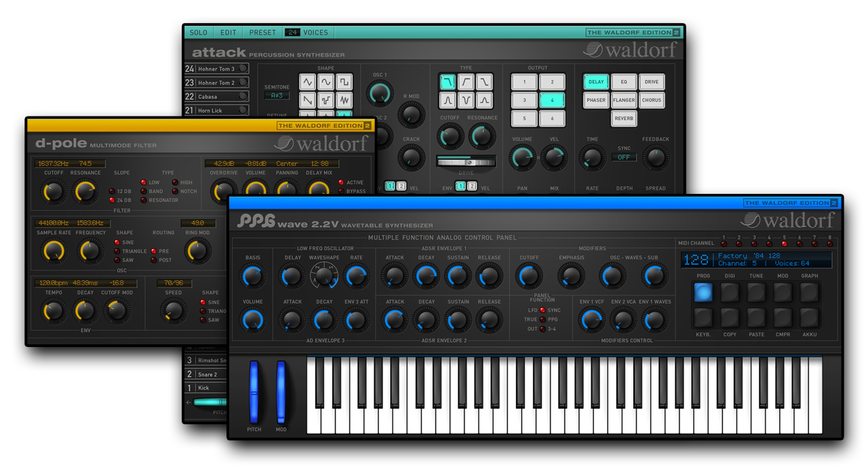Click the d-pole tempo display reading 120.0bpm
This screenshot has height=467, width=868.
pyautogui.click(x=53, y=283)
